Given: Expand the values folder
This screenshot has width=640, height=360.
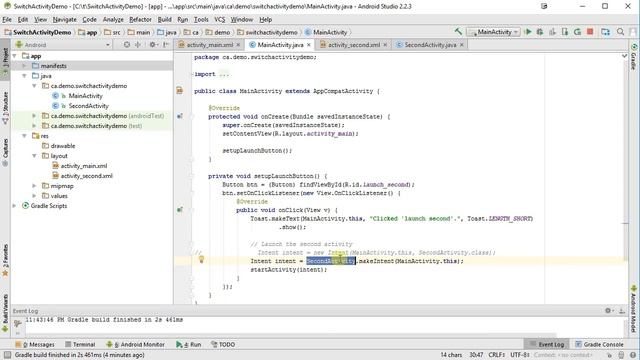Looking at the screenshot, I should (x=34, y=196).
